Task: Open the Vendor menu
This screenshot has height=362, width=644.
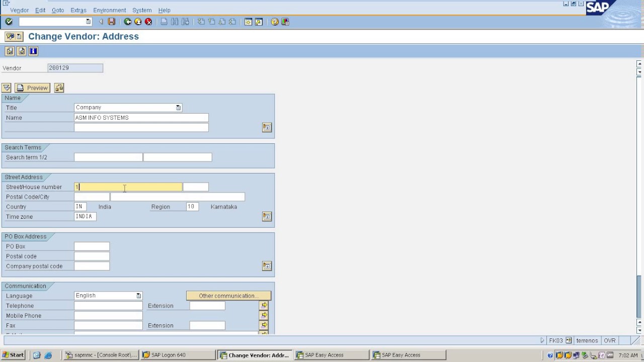Action: pos(20,10)
